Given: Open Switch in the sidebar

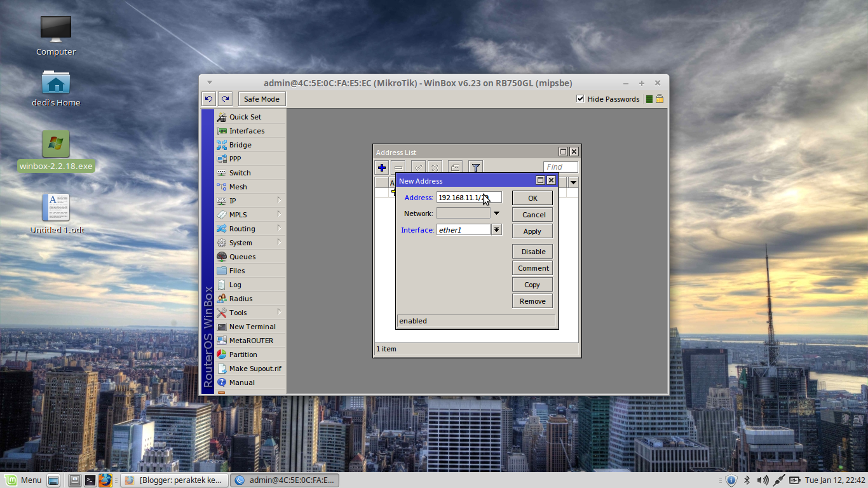Looking at the screenshot, I should pos(250,173).
